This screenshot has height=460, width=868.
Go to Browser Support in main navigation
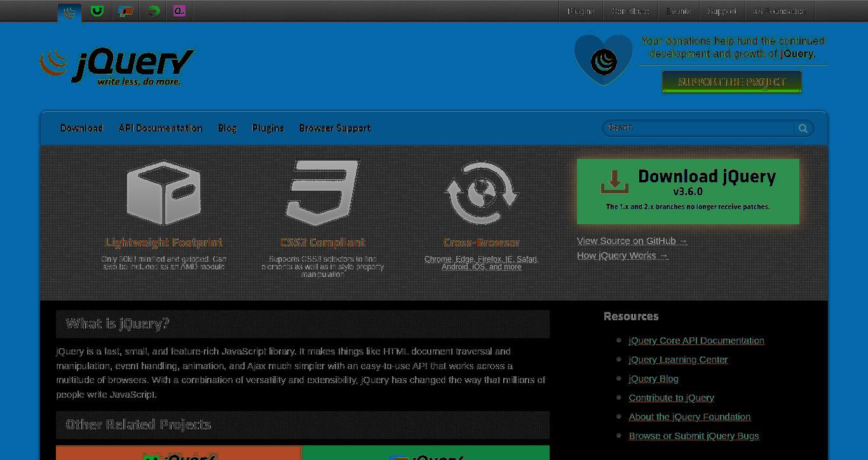pos(335,128)
